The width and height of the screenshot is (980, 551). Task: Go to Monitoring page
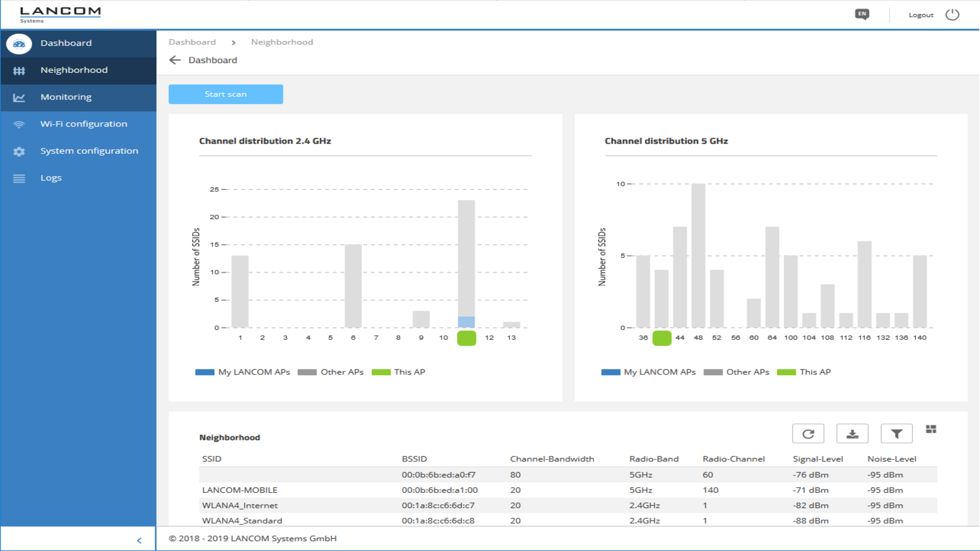[x=66, y=97]
